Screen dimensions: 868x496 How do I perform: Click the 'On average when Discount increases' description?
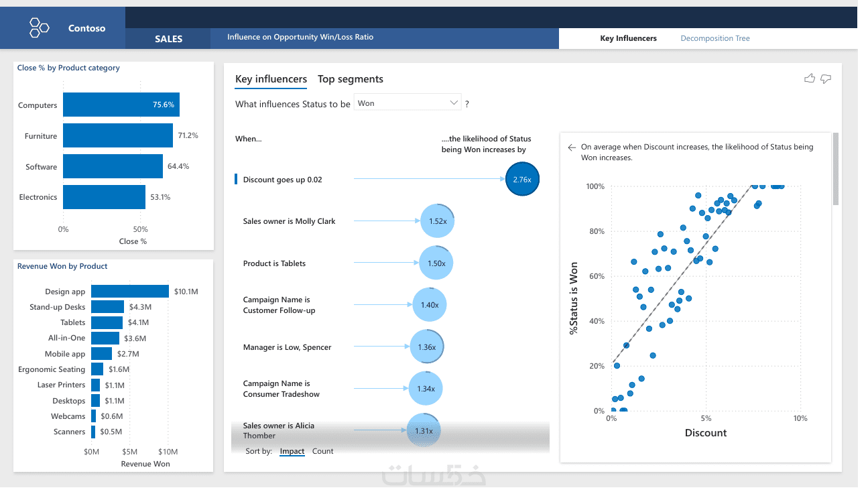[697, 152]
